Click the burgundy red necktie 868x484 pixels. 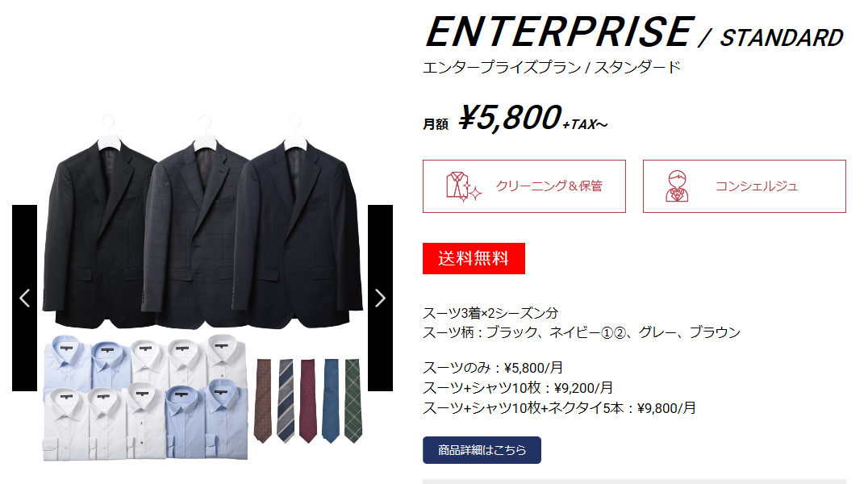click(308, 401)
